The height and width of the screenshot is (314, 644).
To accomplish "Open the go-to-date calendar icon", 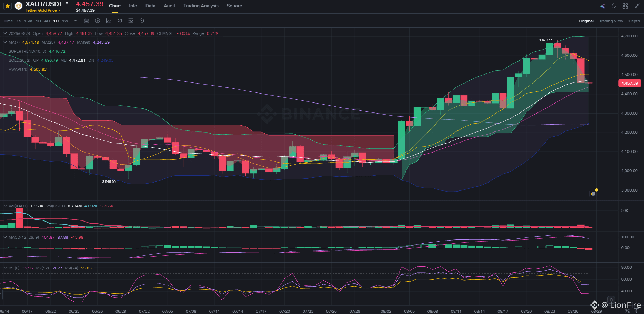I will [x=87, y=21].
